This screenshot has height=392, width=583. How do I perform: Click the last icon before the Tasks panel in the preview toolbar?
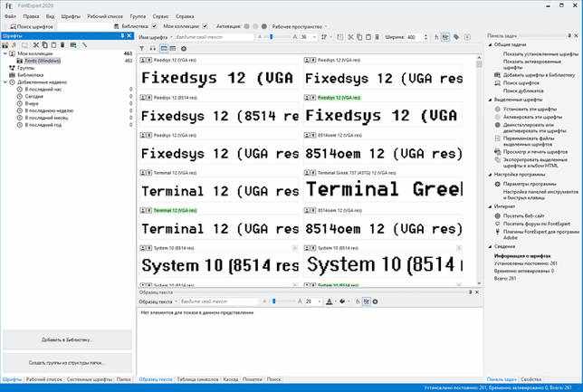(467, 37)
